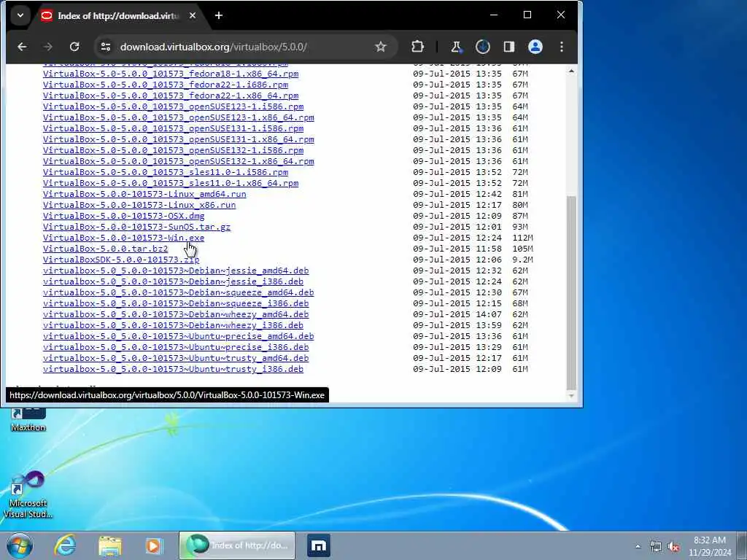
Task: Open the sles11.0-1.i586.rpm link
Action: [x=166, y=172]
